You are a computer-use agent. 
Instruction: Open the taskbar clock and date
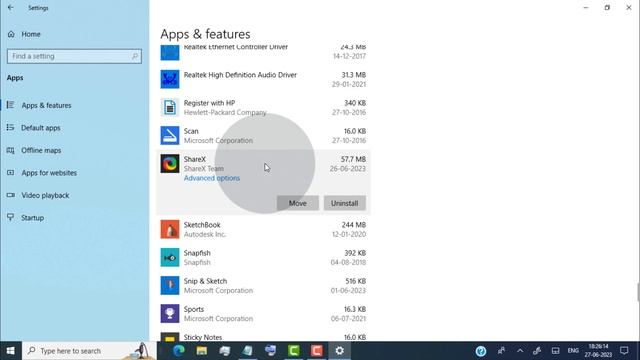(x=598, y=351)
